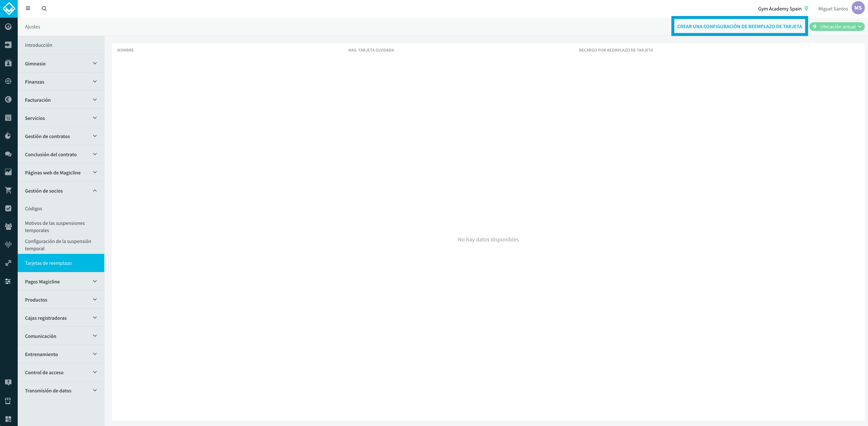868x426 pixels.
Task: Click the members group icon in sidebar
Action: pyautogui.click(x=8, y=227)
